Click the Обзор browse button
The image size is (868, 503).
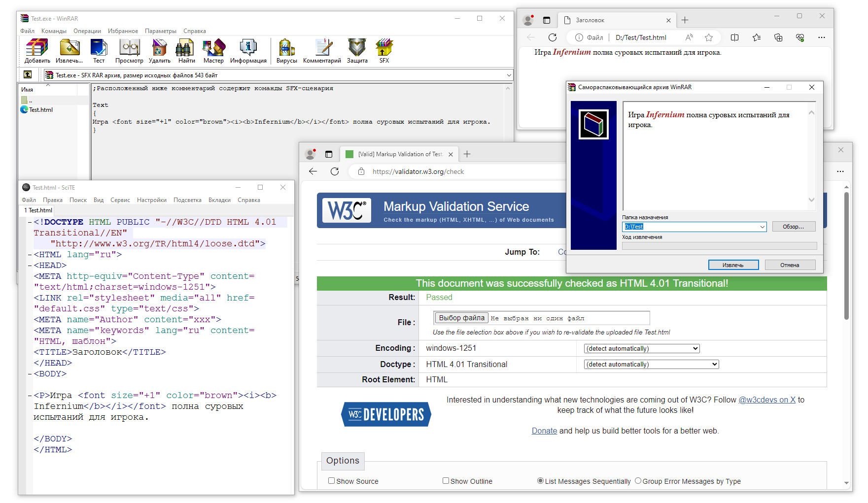click(794, 227)
